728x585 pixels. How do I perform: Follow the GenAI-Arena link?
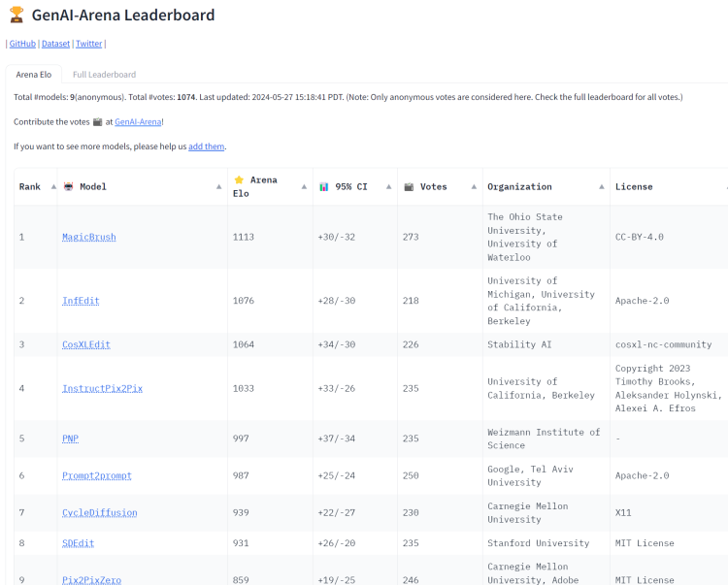tap(138, 122)
